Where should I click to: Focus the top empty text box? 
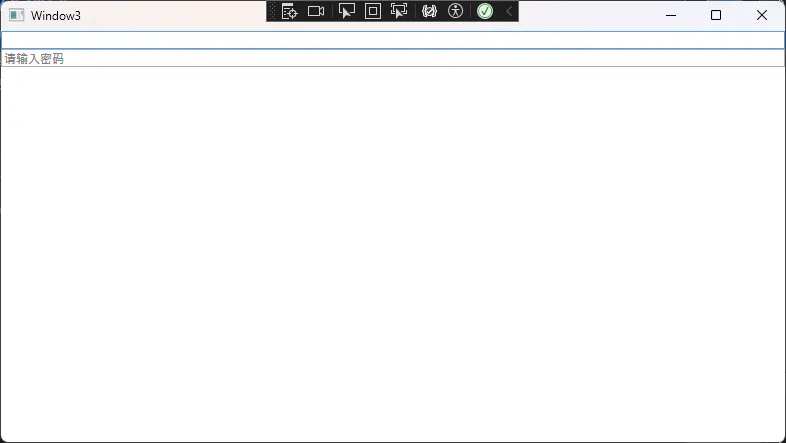click(392, 40)
